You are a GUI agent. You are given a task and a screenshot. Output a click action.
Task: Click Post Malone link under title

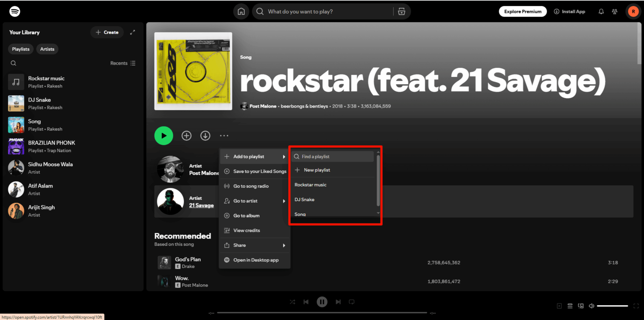(263, 106)
